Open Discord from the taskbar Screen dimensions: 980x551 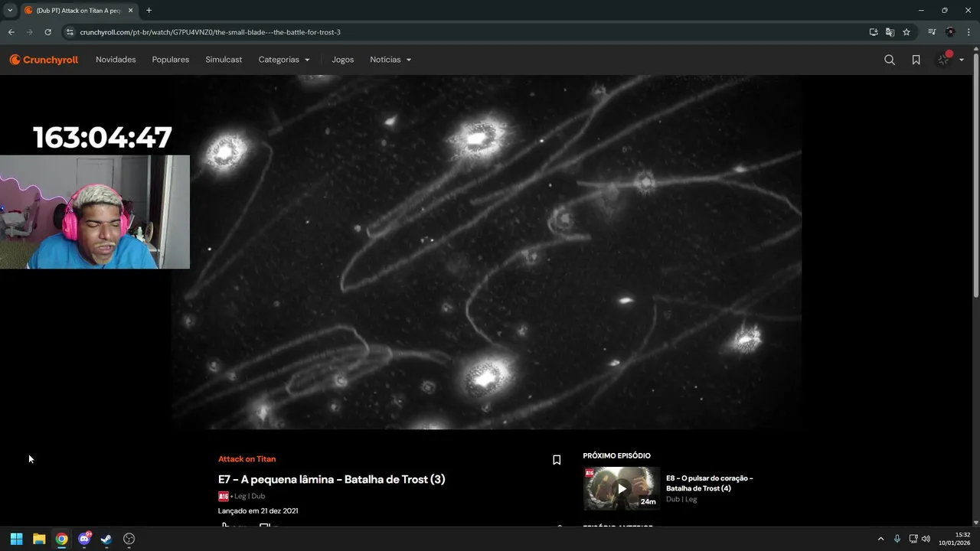(84, 539)
